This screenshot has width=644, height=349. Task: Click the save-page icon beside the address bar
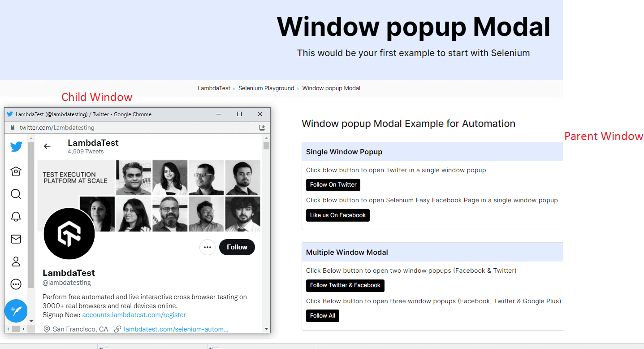(262, 127)
